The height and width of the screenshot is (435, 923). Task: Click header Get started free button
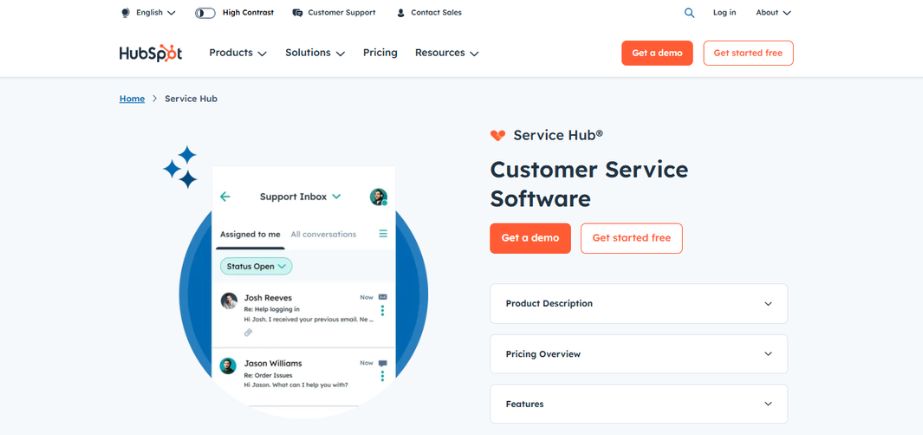point(748,53)
